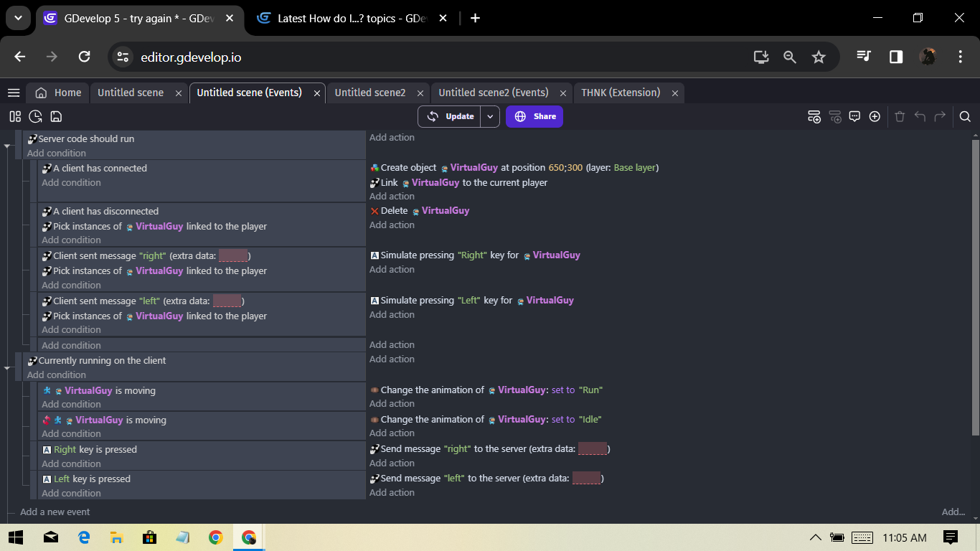Image resolution: width=980 pixels, height=551 pixels.
Task: Click the Share button
Action: click(x=534, y=116)
